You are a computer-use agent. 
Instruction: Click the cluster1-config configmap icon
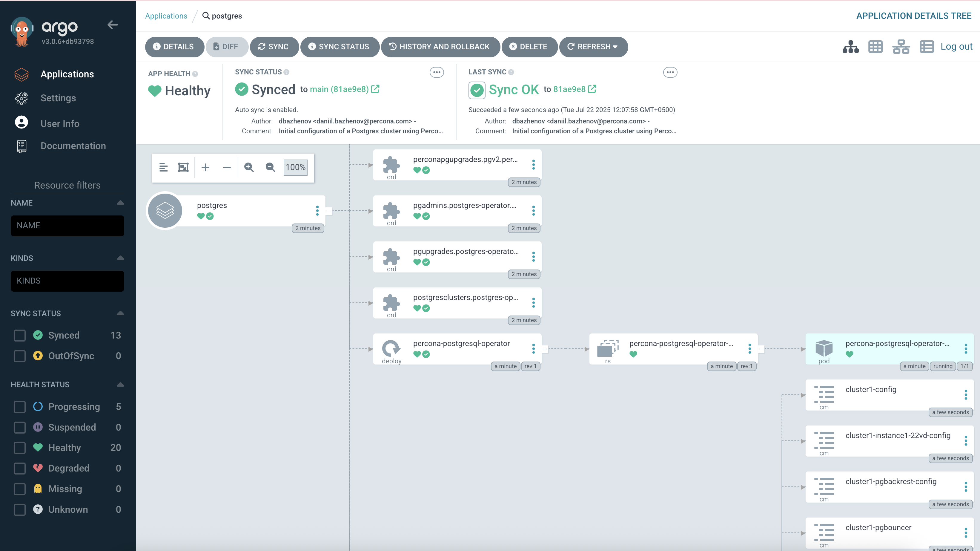[824, 394]
